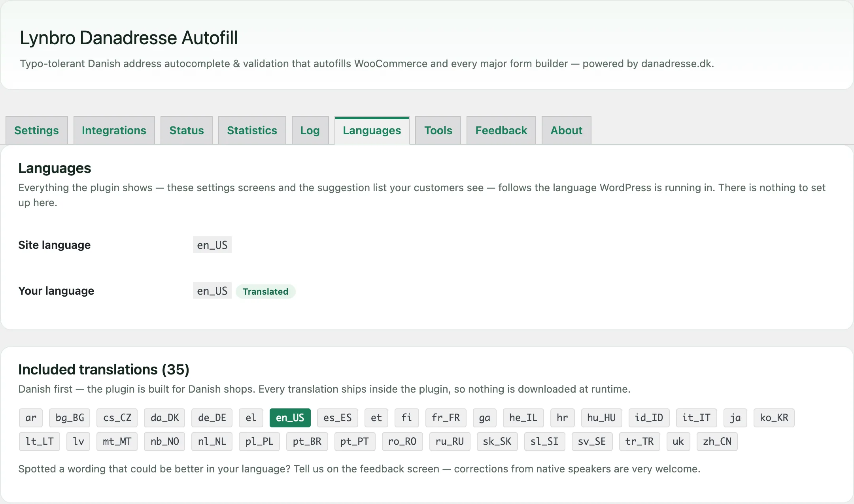Click the fi translation chip
The image size is (854, 504).
[x=407, y=418]
